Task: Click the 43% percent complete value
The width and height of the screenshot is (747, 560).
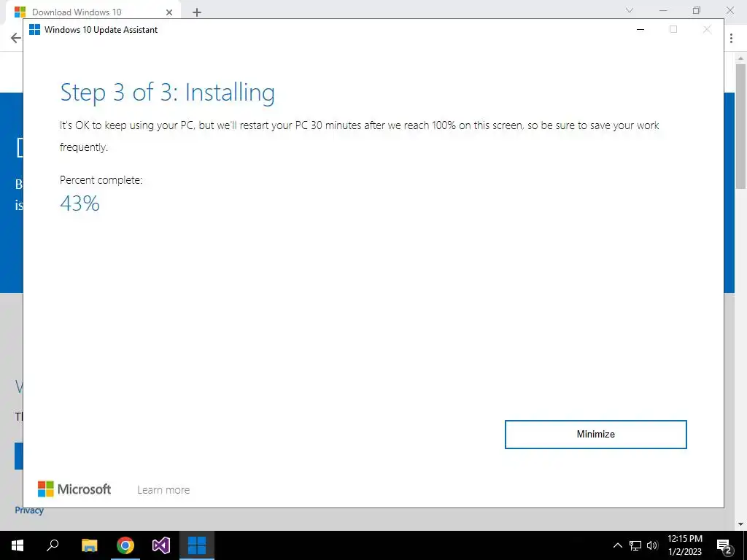Action: coord(80,204)
